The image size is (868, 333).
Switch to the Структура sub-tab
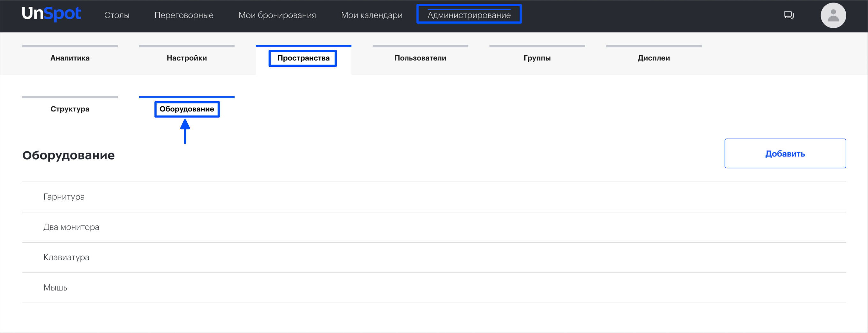pos(70,109)
